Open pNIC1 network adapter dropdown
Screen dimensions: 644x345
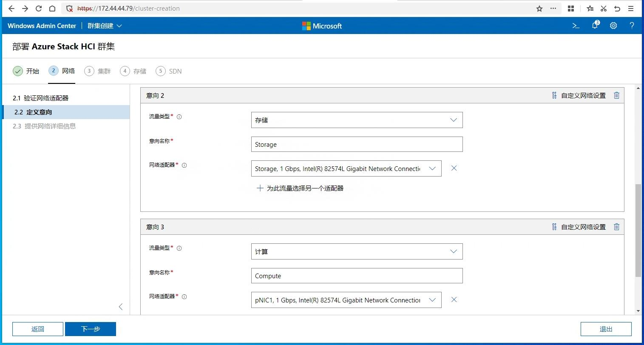[346, 300]
